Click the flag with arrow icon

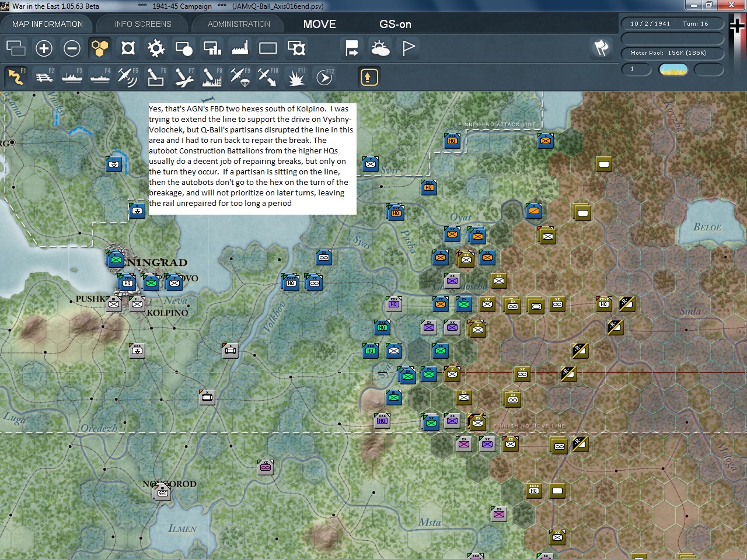click(352, 48)
